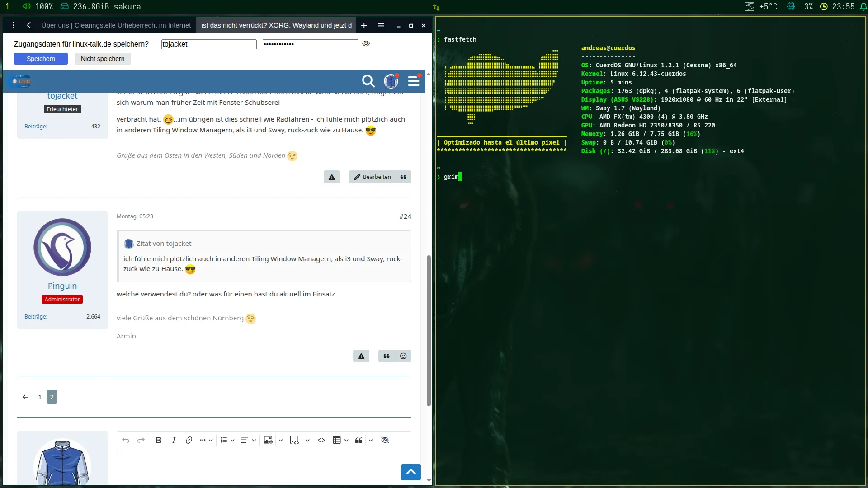Click the Speichern password button
This screenshot has height=488, width=868.
41,59
